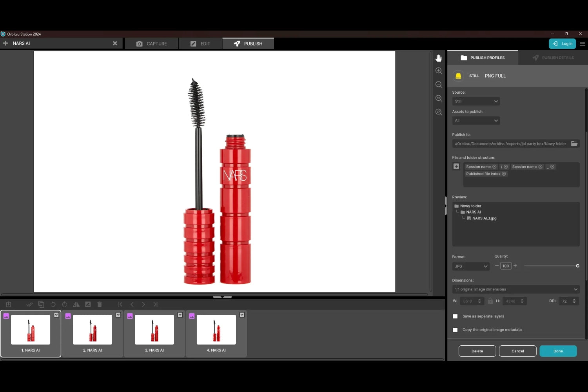Image resolution: width=588 pixels, height=392 pixels.
Task: Set zoom to 1:1 actual size
Action: point(439,98)
